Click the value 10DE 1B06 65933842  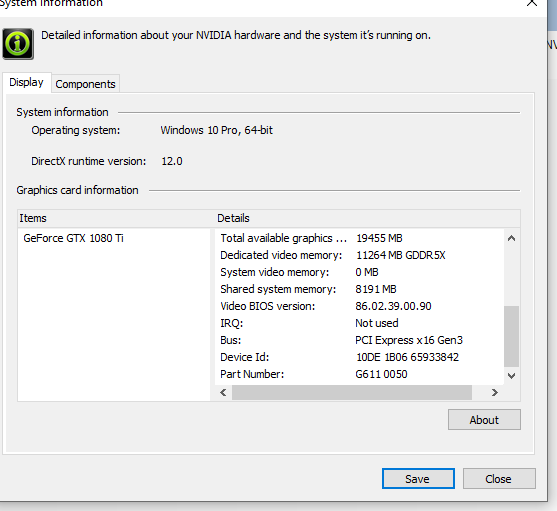point(407,357)
